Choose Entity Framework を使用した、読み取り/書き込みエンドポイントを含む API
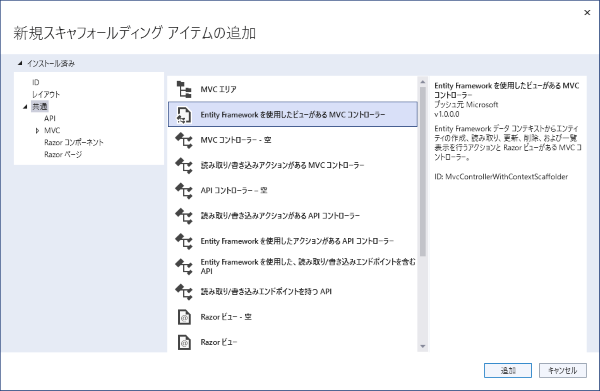The width and height of the screenshot is (600, 391). pyautogui.click(x=293, y=266)
